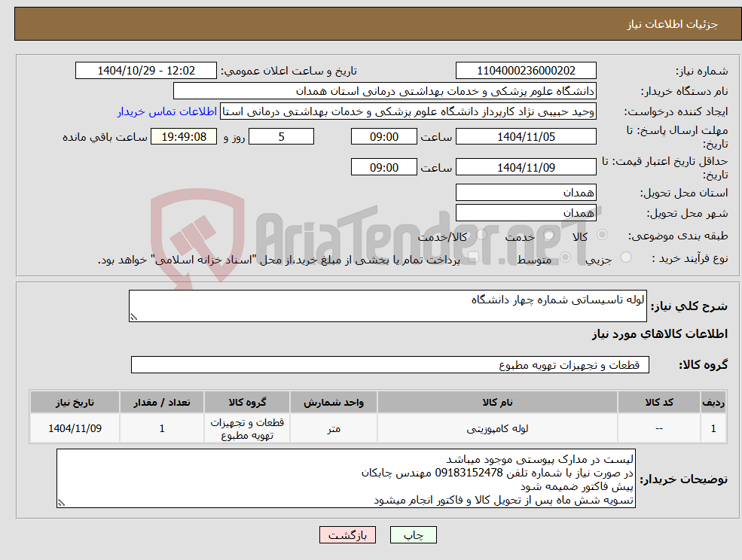Click the ساعت field showing 09:00
742x560 pixels.
(x=384, y=136)
